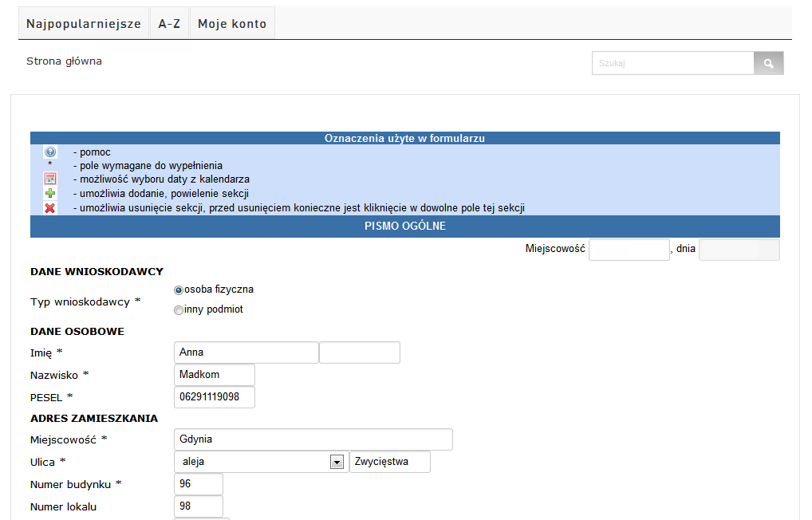Click the red X remove-section icon

click(49, 208)
